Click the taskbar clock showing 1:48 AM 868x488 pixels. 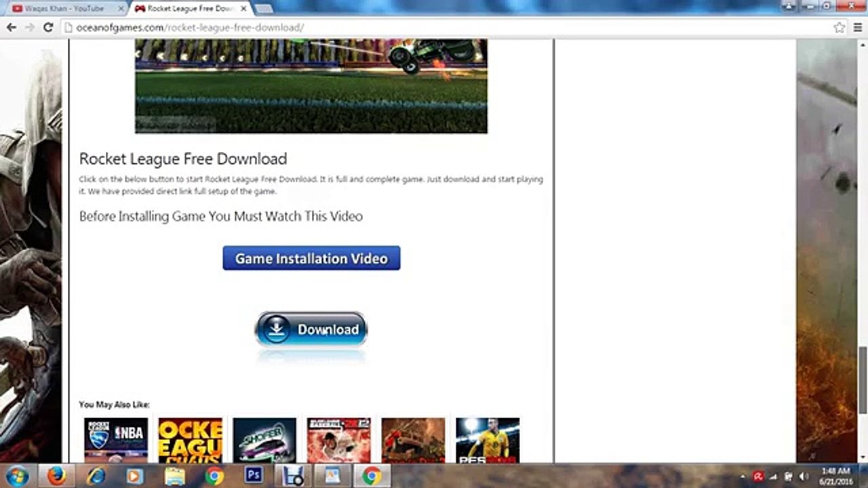click(x=835, y=476)
